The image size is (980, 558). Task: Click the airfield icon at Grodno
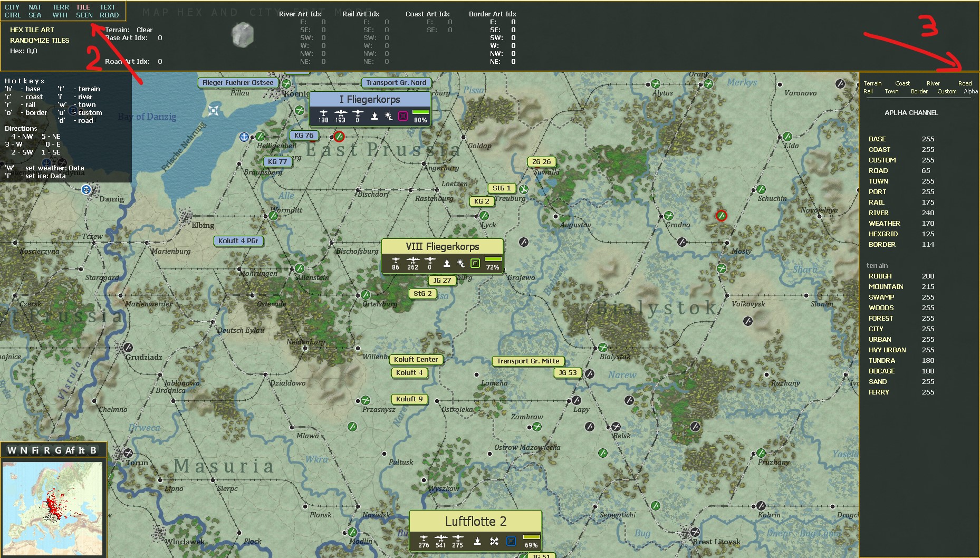[669, 216]
